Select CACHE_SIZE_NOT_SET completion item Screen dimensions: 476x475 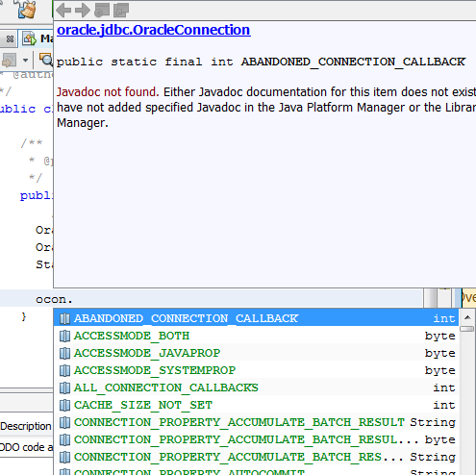(x=257, y=405)
